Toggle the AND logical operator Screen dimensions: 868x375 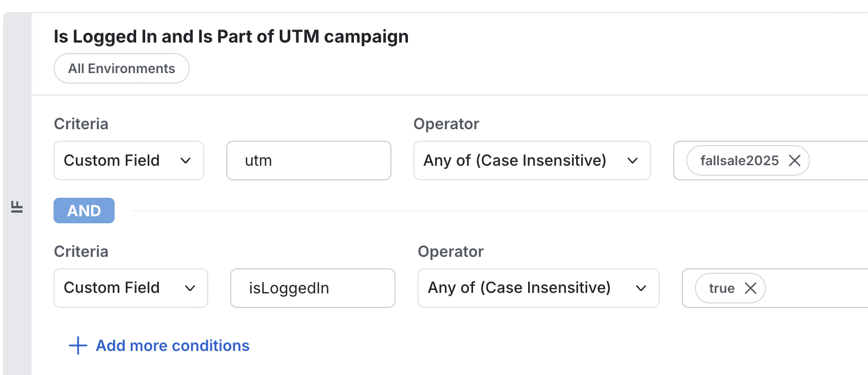click(84, 211)
